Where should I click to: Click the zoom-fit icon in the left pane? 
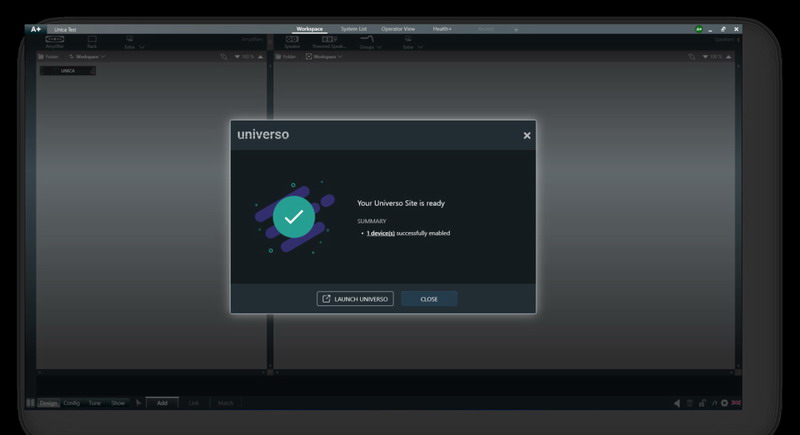tap(223, 57)
